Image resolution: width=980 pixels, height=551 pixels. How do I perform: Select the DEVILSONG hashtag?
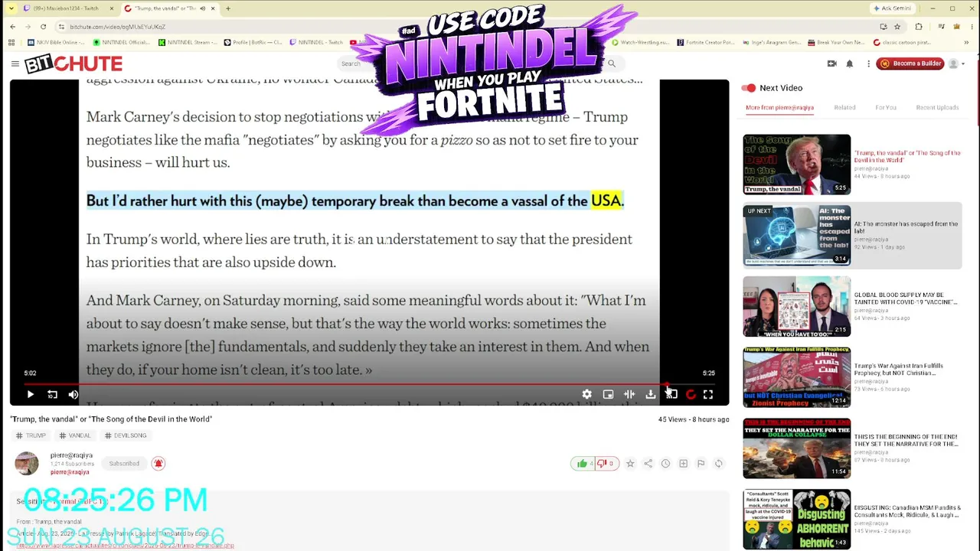point(126,435)
